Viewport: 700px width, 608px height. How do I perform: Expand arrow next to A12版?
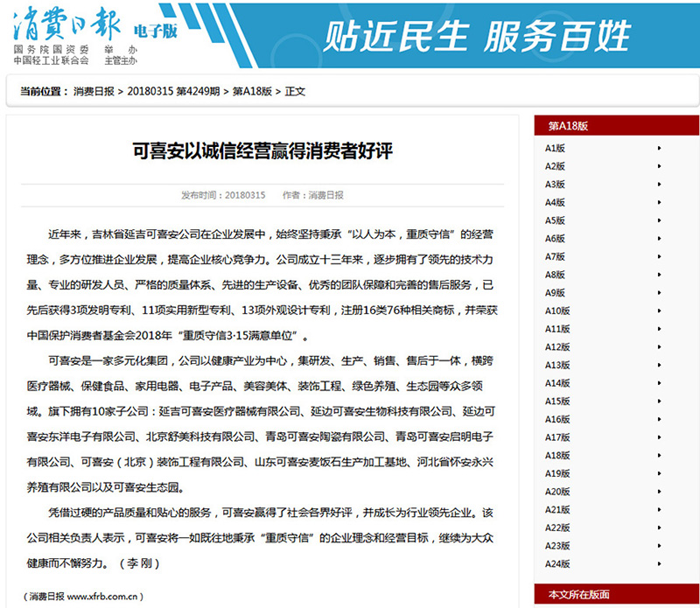[x=660, y=347]
